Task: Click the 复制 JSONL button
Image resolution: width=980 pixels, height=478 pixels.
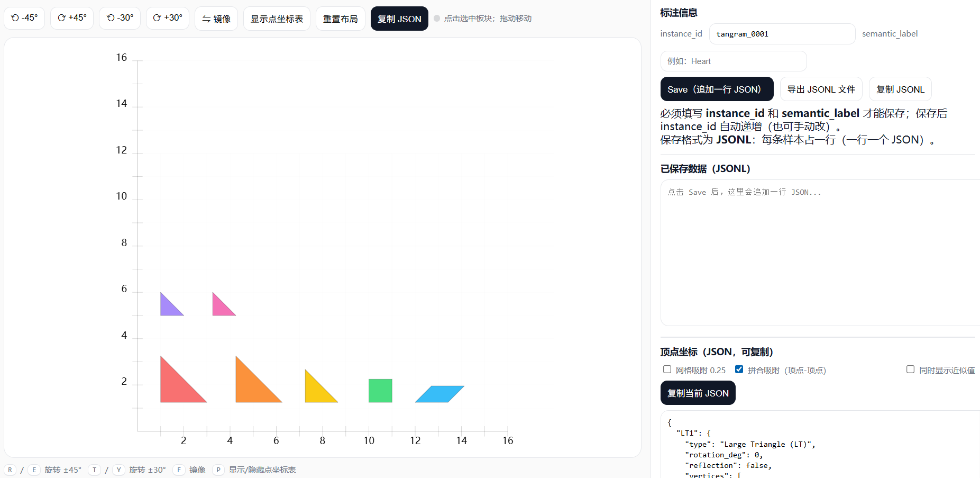Action: [900, 89]
